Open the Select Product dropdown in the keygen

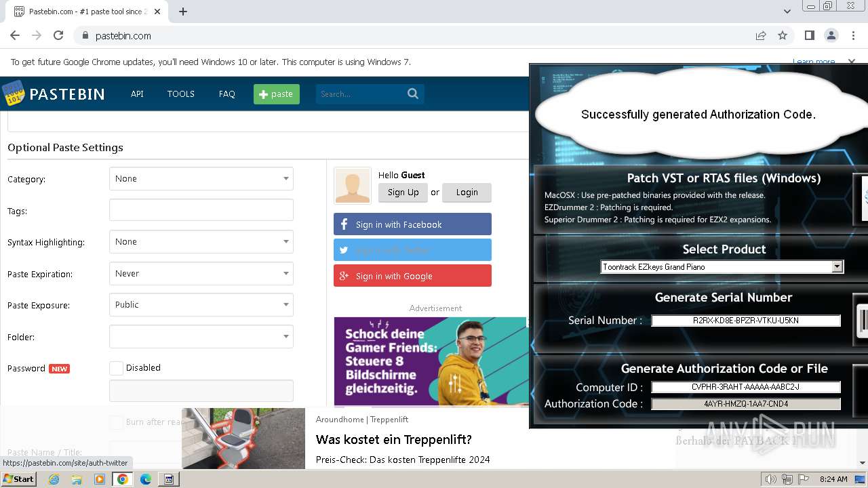point(722,267)
